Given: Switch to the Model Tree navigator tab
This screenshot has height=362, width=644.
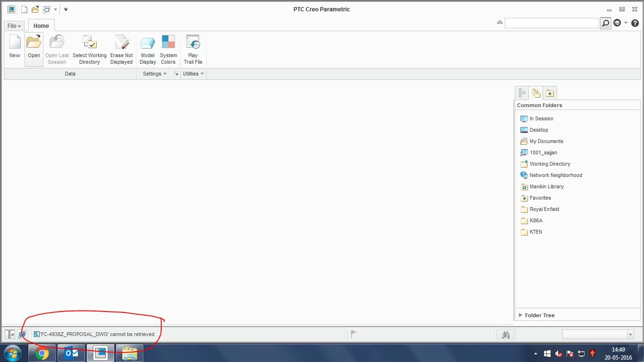Looking at the screenshot, I should [x=522, y=93].
